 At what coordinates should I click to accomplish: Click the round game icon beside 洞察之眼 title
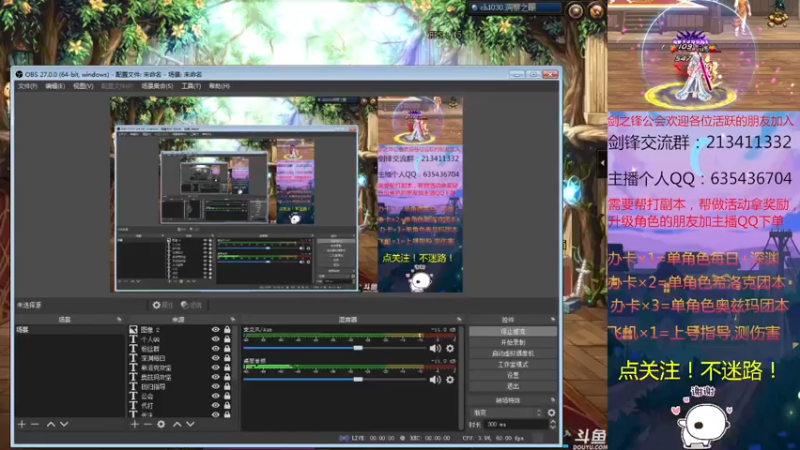click(x=576, y=10)
